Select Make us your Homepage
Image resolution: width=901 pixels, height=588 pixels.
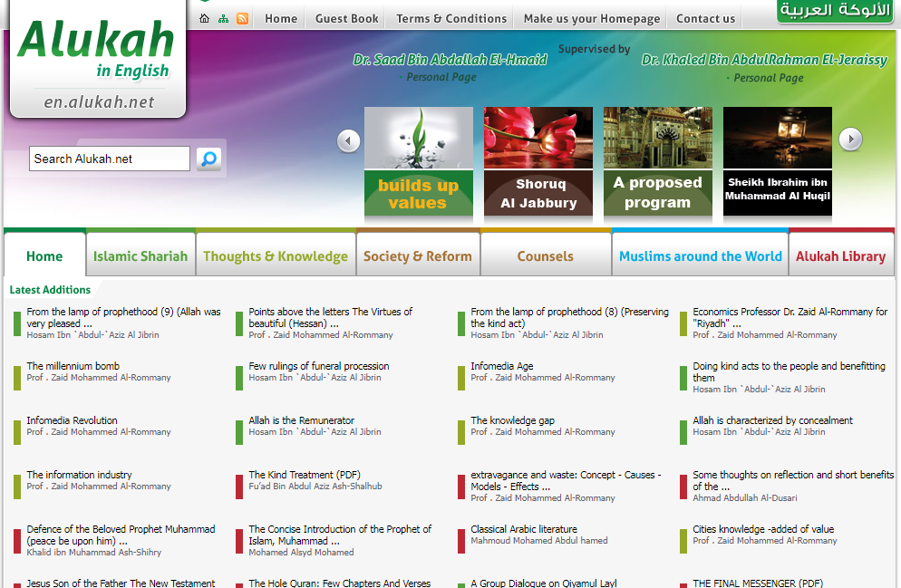(591, 18)
